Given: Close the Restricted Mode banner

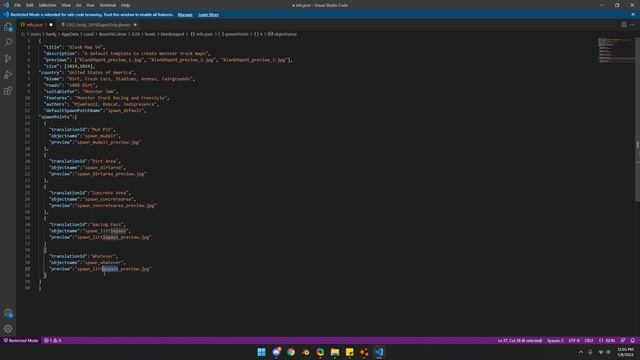Looking at the screenshot, I should 633,14.
